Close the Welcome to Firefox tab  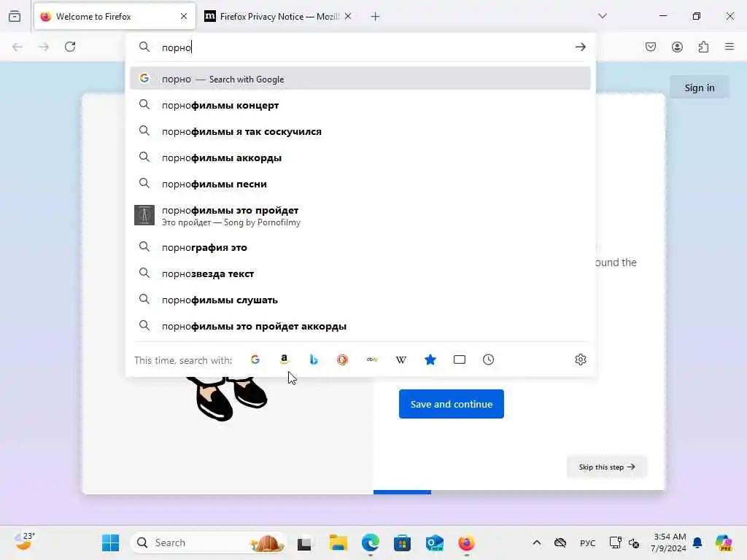click(x=184, y=16)
